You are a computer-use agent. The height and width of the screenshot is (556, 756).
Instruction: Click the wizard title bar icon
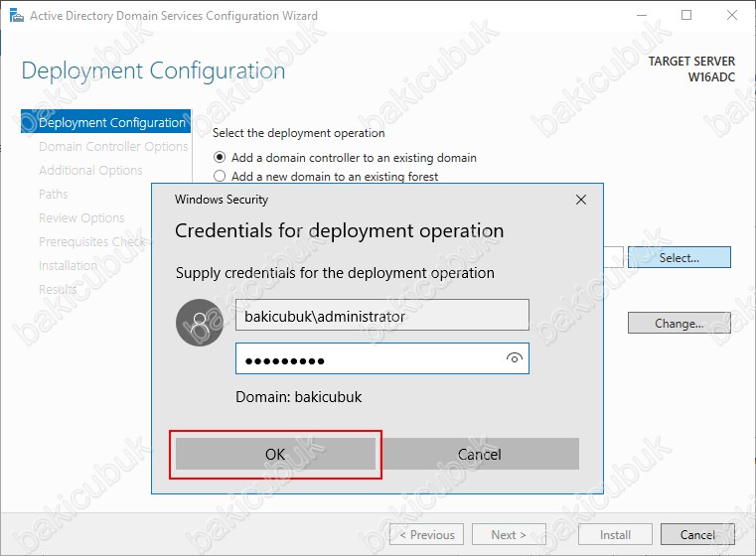click(17, 16)
